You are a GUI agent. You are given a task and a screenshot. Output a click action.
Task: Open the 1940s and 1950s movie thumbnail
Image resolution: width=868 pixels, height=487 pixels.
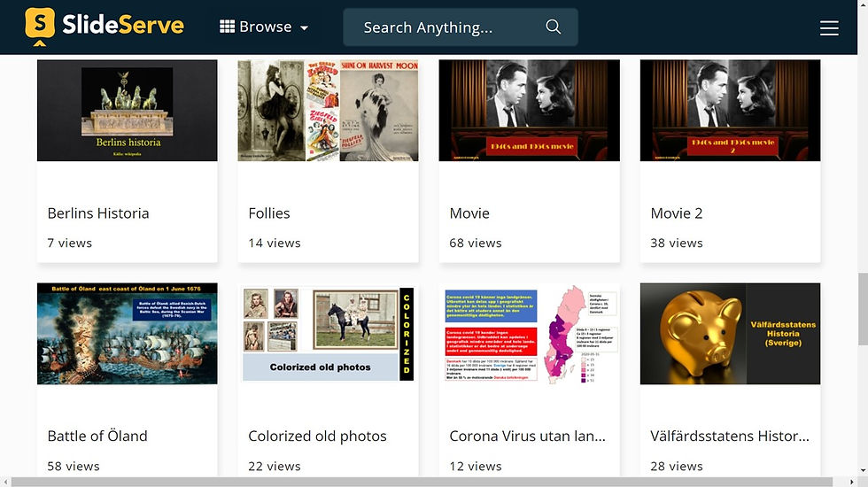[x=530, y=111]
